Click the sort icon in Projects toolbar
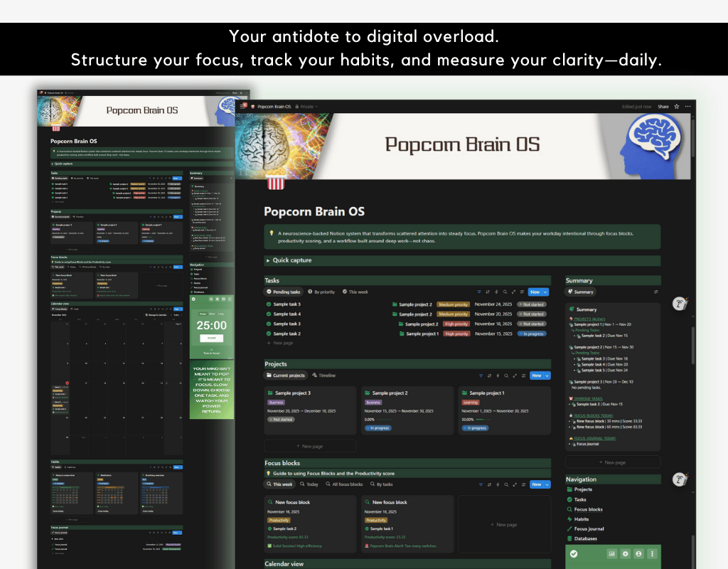This screenshot has width=728, height=569. (489, 376)
